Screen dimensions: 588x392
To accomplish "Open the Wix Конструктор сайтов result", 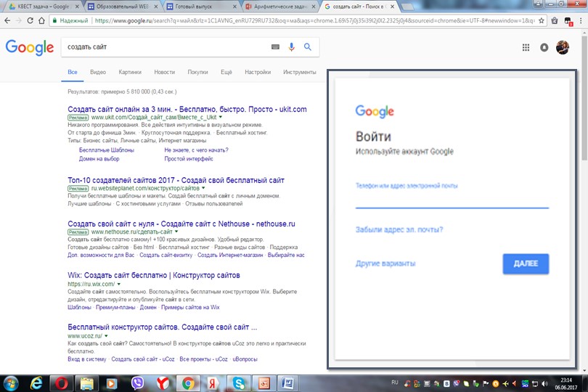I will coord(154,275).
